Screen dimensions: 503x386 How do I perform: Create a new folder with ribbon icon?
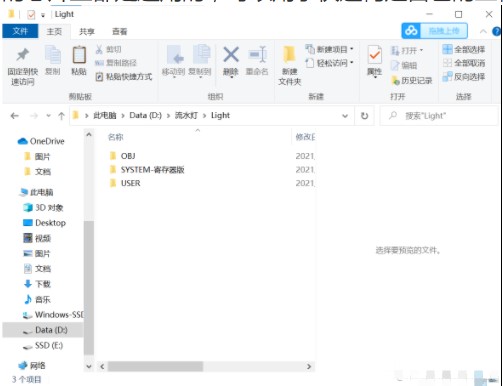(x=289, y=55)
